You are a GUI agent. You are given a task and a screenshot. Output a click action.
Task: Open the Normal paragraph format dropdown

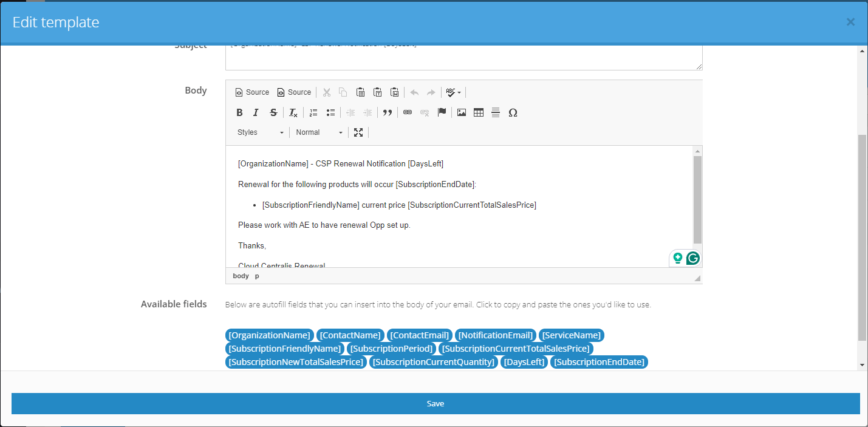point(320,132)
